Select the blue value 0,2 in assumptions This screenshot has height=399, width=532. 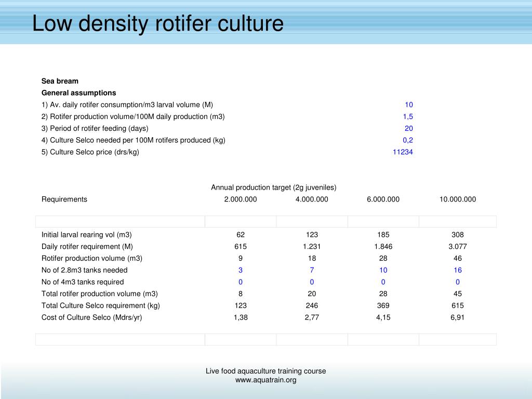(x=408, y=140)
